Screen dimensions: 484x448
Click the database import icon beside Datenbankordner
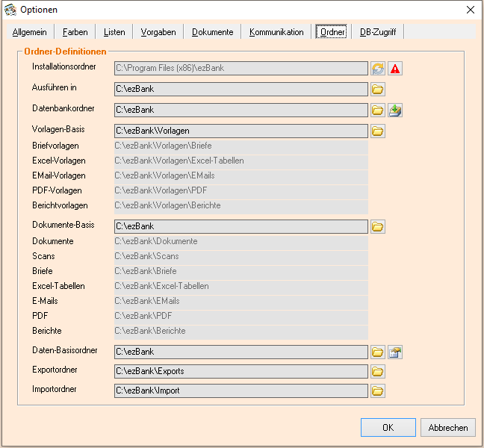395,111
